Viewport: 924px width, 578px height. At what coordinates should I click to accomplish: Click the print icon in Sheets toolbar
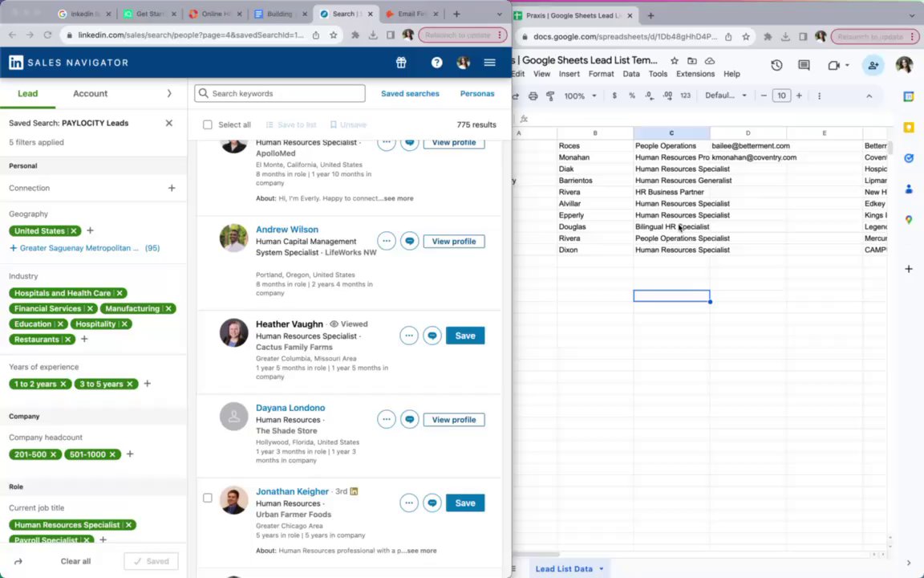click(x=533, y=96)
